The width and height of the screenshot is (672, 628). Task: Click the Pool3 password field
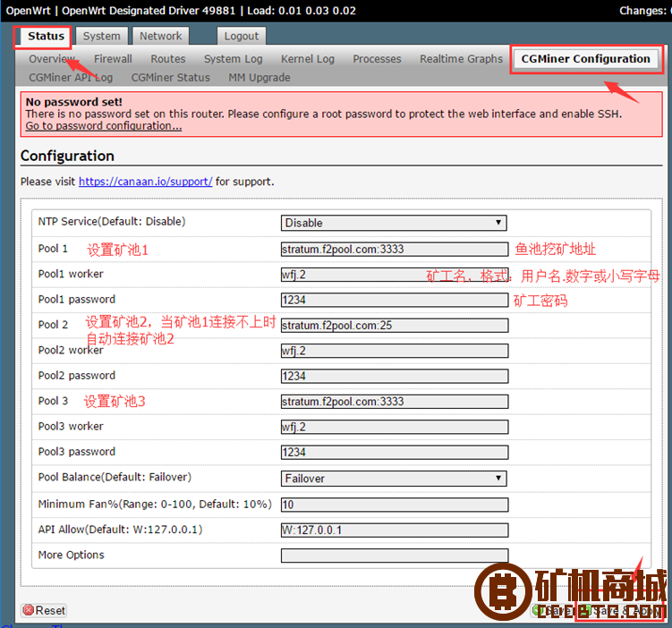[x=395, y=453]
